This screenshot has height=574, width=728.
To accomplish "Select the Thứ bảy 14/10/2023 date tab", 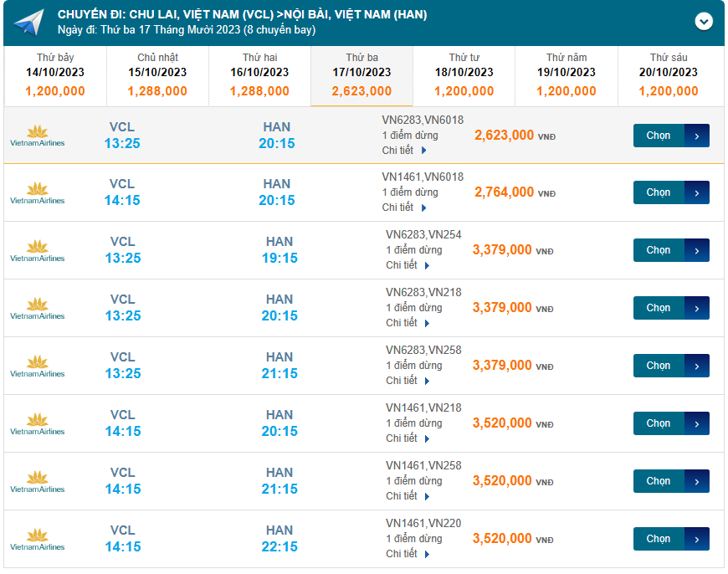I will [x=55, y=75].
